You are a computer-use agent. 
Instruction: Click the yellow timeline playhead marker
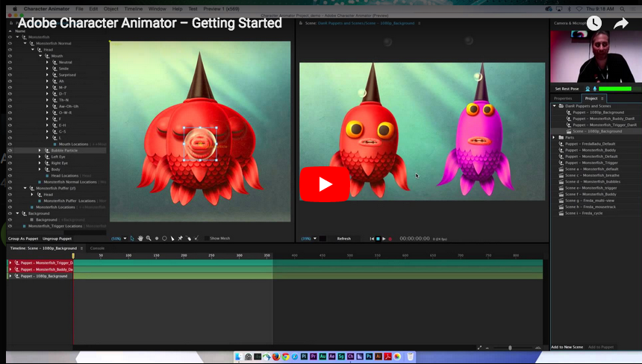coord(73,256)
